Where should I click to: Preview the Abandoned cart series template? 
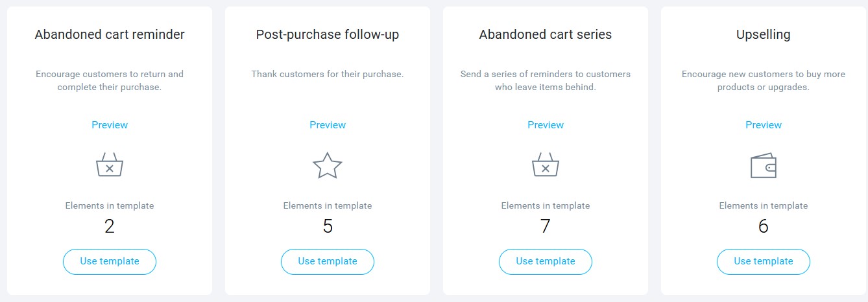click(546, 125)
